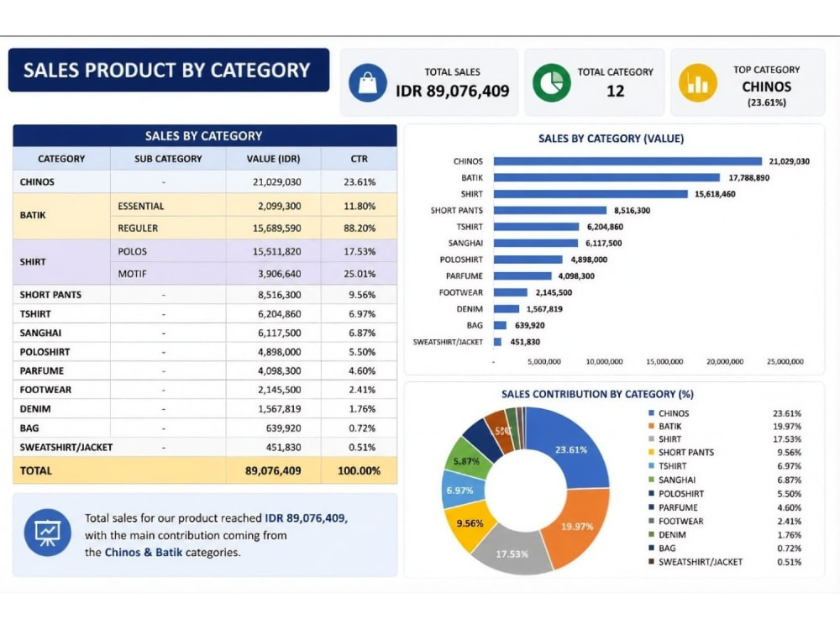Click the 100.00% total CTR cell
Viewport: 840px width, 630px height.
359,471
